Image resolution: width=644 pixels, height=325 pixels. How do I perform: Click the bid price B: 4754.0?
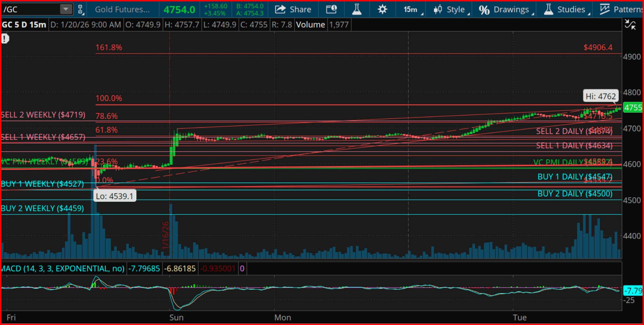(x=250, y=6)
